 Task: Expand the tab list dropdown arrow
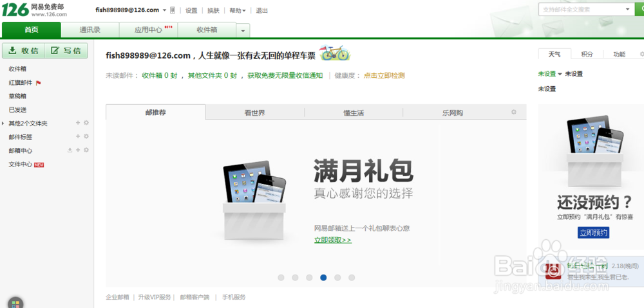tap(243, 31)
